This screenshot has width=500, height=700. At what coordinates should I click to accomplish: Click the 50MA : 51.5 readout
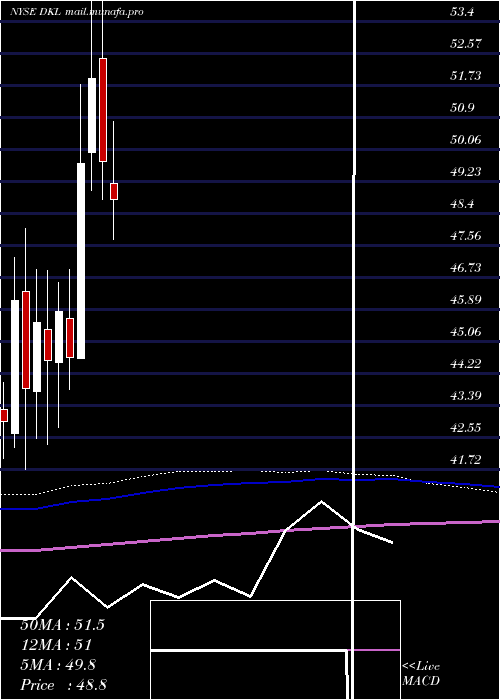(62, 625)
